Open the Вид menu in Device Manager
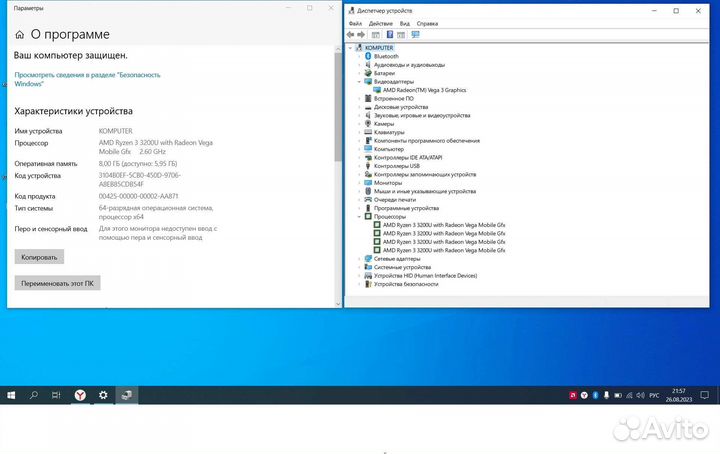720x454 pixels. [x=404, y=23]
